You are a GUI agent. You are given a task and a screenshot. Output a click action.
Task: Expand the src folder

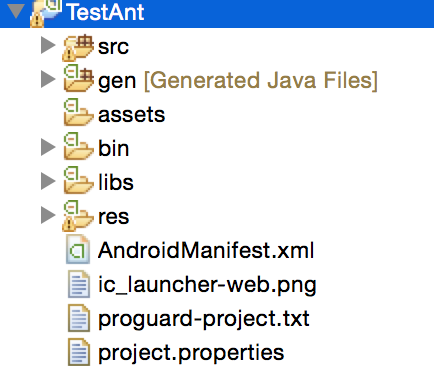point(48,45)
